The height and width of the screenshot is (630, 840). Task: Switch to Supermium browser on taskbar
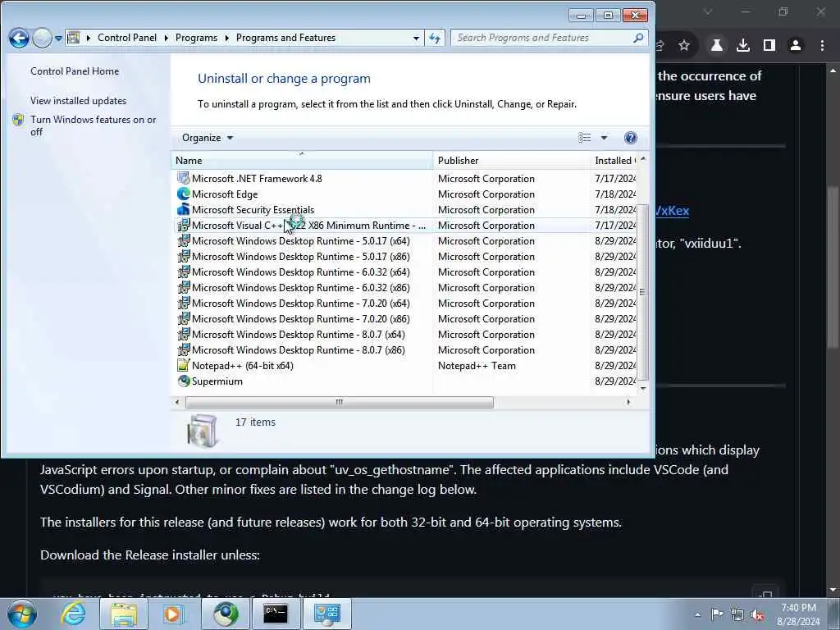pos(226,614)
